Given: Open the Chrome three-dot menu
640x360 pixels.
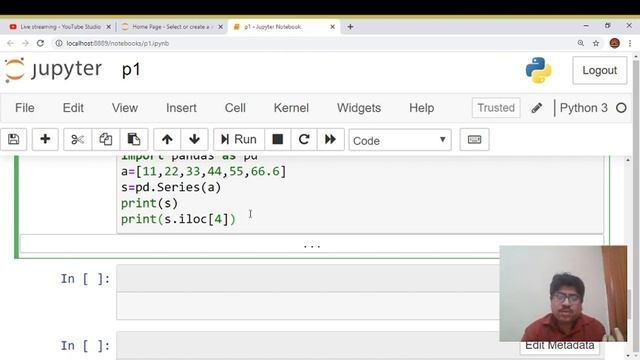Looking at the screenshot, I should coord(630,43).
